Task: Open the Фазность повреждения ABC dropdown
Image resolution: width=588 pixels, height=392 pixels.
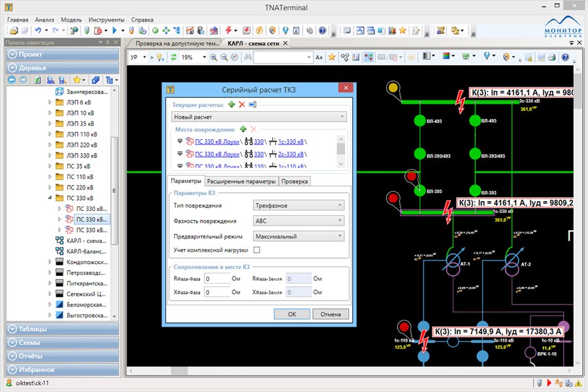Action: point(299,221)
